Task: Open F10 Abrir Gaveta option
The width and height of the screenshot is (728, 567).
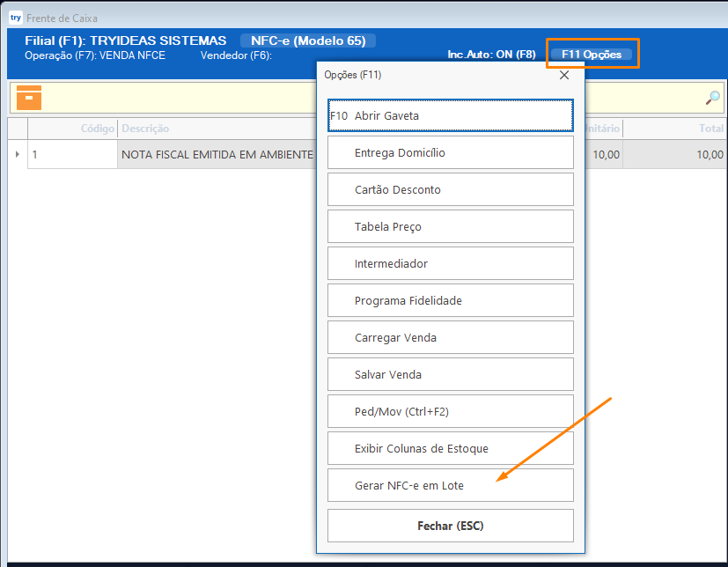Action: pyautogui.click(x=451, y=115)
